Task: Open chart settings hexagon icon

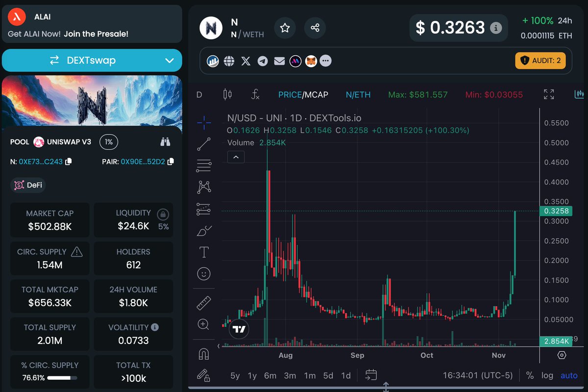Action: coord(562,355)
